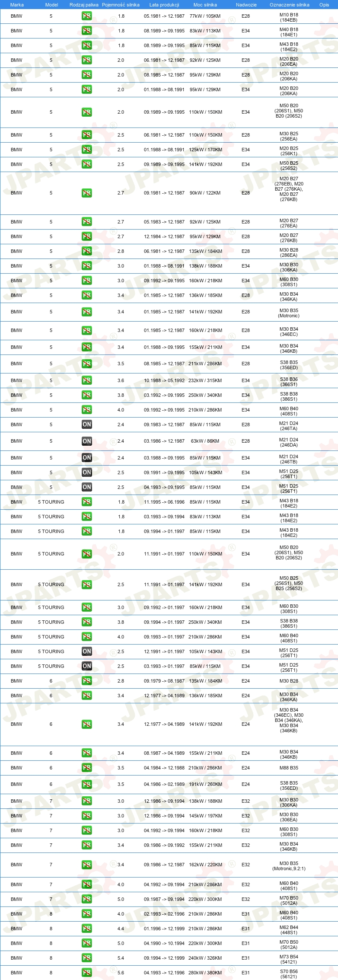Click petrol icon in 145kW / 197KM row
This screenshot has height=980, width=338.
[86, 816]
